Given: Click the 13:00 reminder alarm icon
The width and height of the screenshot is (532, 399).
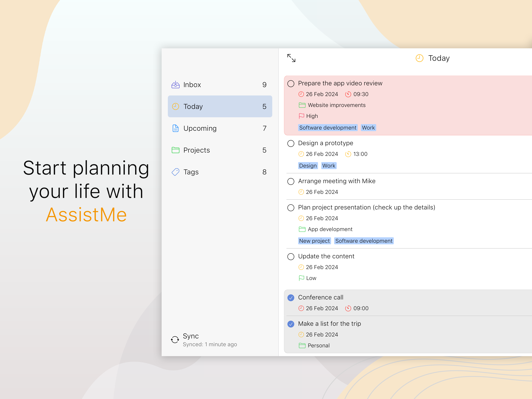Looking at the screenshot, I should (x=348, y=154).
